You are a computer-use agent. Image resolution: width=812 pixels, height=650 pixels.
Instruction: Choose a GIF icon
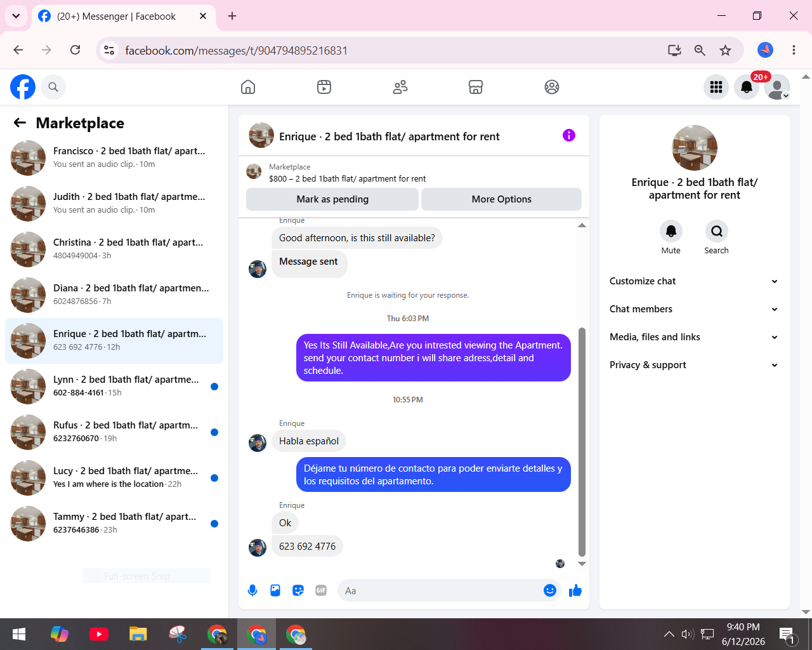(321, 591)
